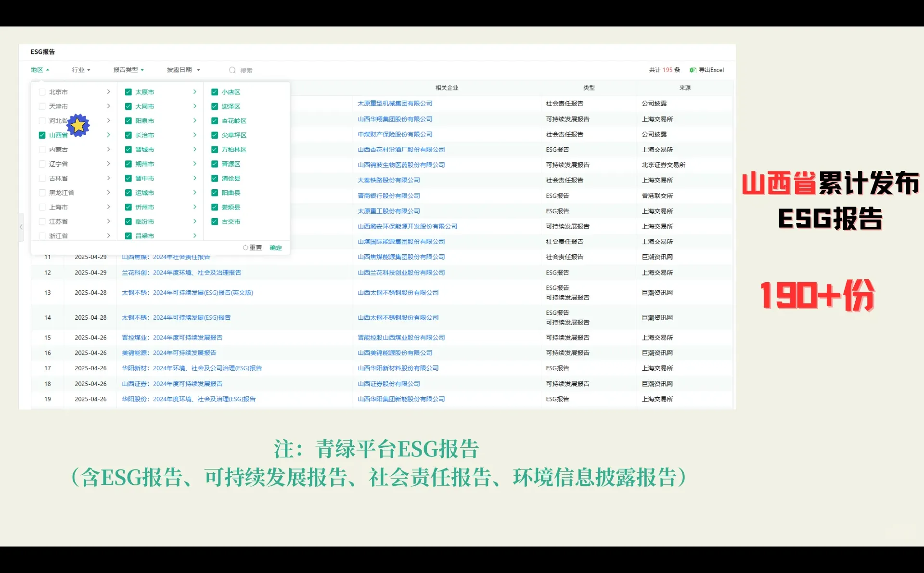Click the left edge panel collapse arrow
The width and height of the screenshot is (924, 573).
click(21, 227)
